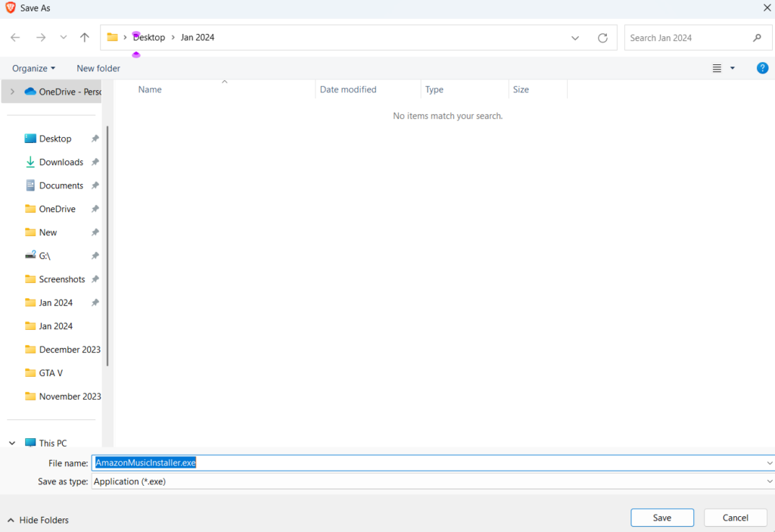The height and width of the screenshot is (532, 775).
Task: Open recent locations dropdown arrow
Action: [64, 38]
